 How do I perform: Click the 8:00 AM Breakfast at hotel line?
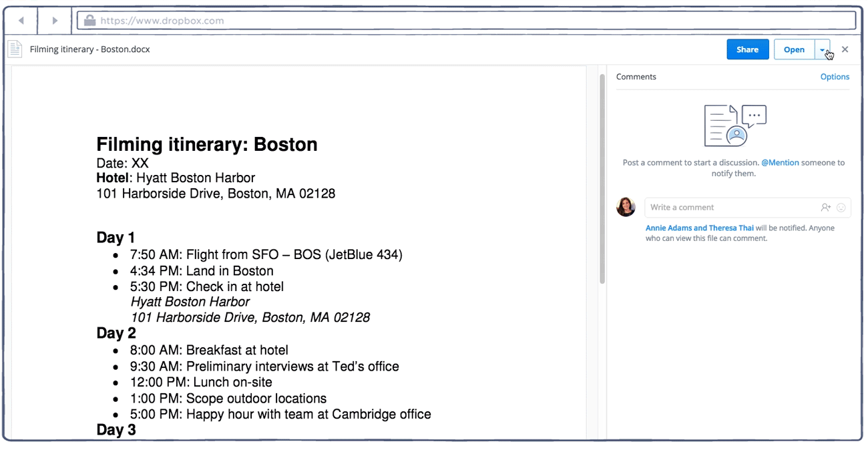(x=209, y=350)
